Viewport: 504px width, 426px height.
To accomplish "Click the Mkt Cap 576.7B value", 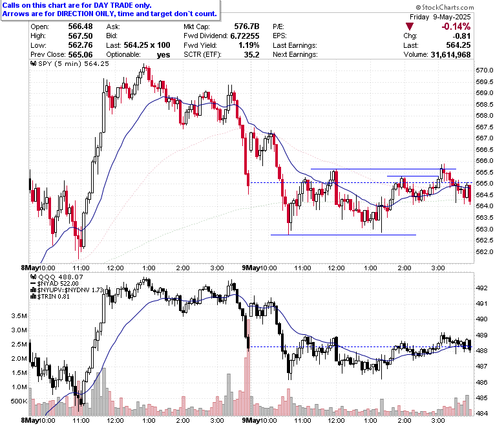I will tap(247, 27).
